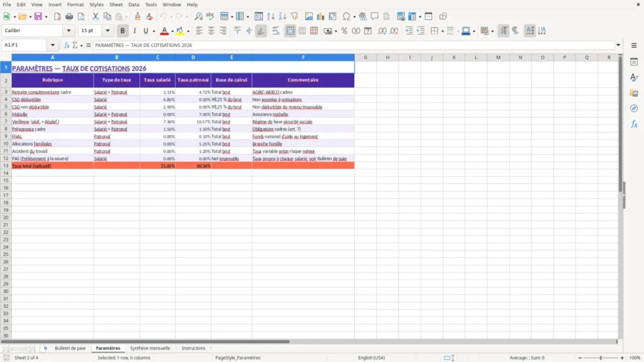Open the sidebar Gallery panel

[x=634, y=93]
